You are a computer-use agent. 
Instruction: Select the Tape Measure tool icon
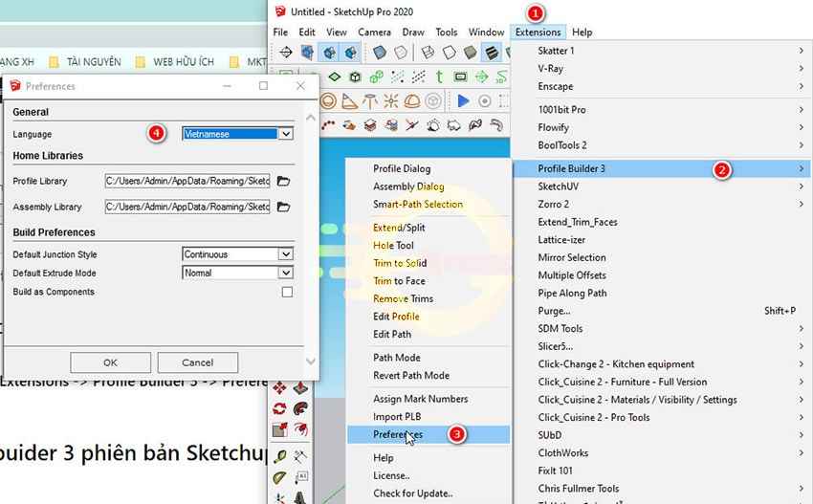[x=279, y=457]
